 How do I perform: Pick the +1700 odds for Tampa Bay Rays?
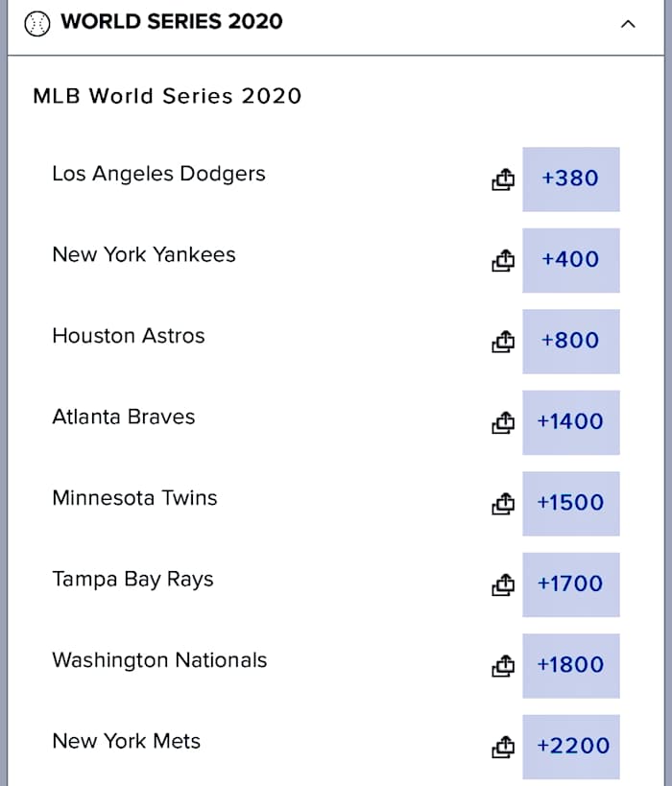point(571,584)
